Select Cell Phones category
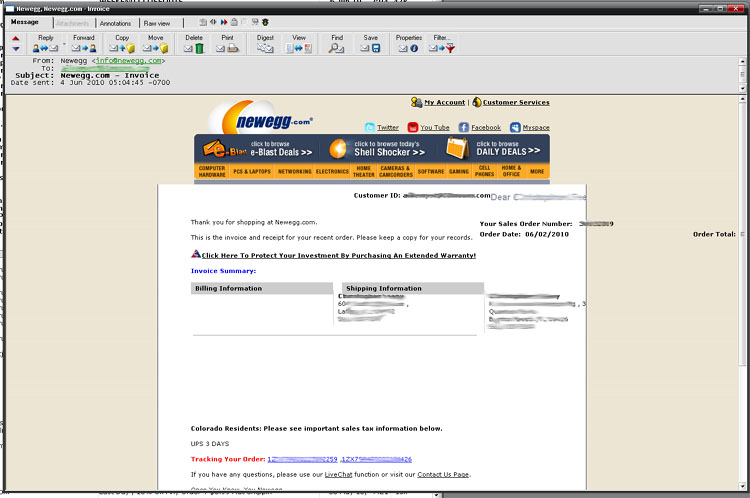Viewport: 750px width, 498px height. point(485,171)
